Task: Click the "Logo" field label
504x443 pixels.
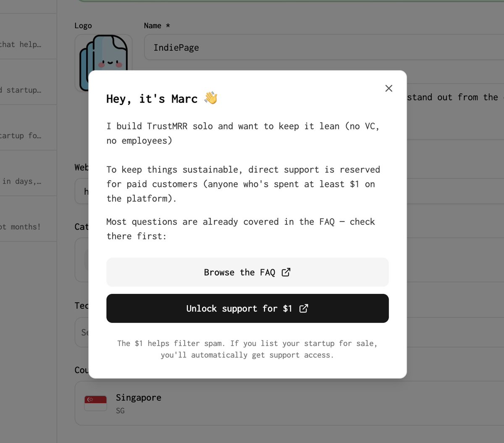Action: click(x=83, y=26)
